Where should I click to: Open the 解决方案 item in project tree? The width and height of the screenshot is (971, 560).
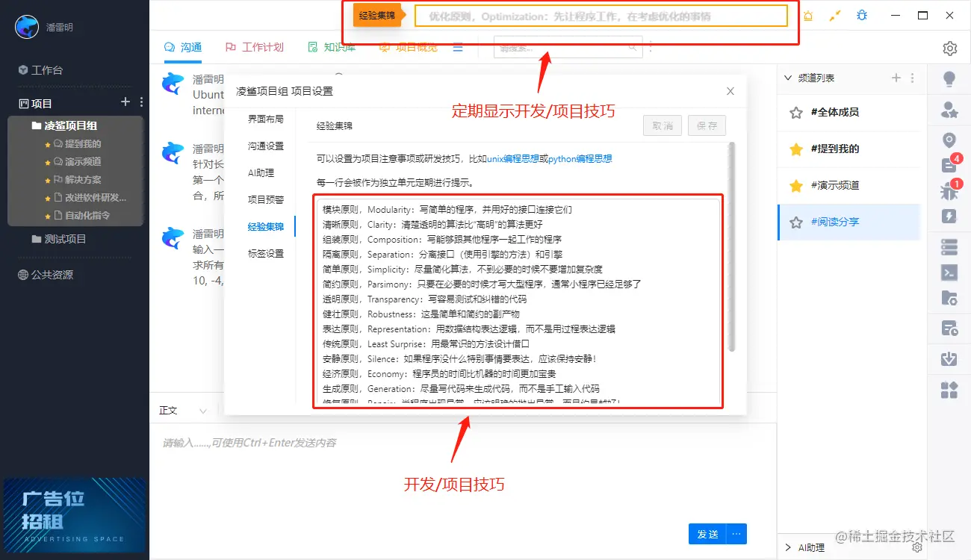(x=77, y=180)
